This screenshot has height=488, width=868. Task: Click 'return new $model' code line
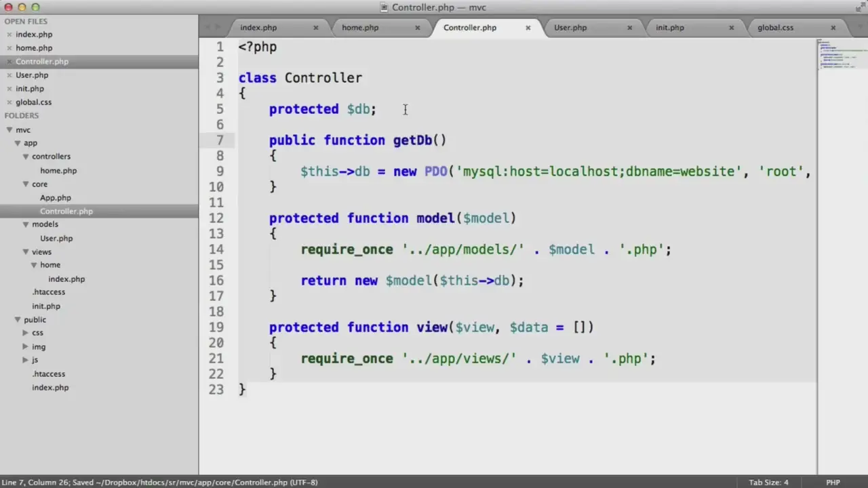(x=412, y=281)
